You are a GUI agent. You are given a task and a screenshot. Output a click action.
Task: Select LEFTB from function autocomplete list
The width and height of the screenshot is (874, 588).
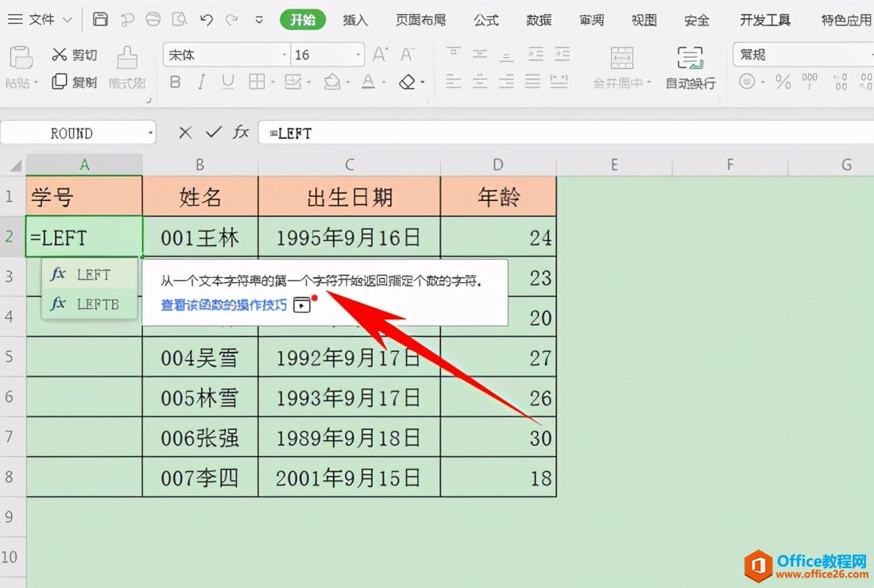click(x=89, y=304)
